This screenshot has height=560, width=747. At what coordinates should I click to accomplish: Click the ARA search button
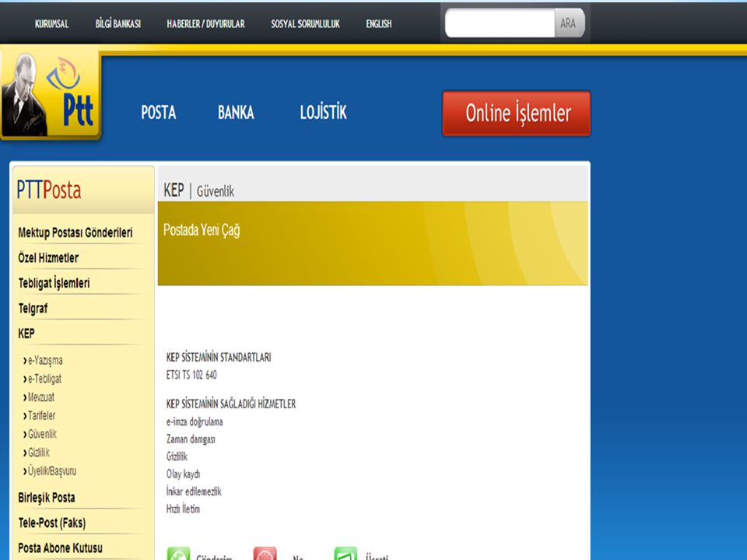[x=570, y=23]
